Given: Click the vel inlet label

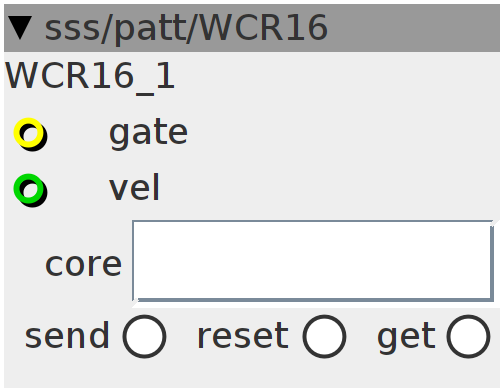Looking at the screenshot, I should (135, 188).
